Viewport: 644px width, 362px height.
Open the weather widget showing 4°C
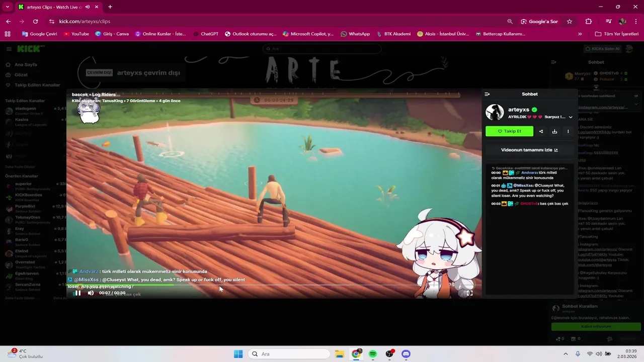[24, 354]
